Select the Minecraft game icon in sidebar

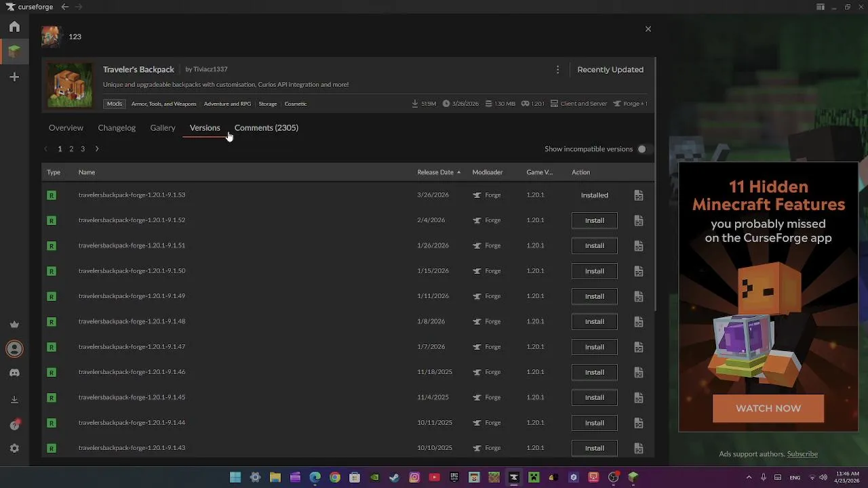14,51
